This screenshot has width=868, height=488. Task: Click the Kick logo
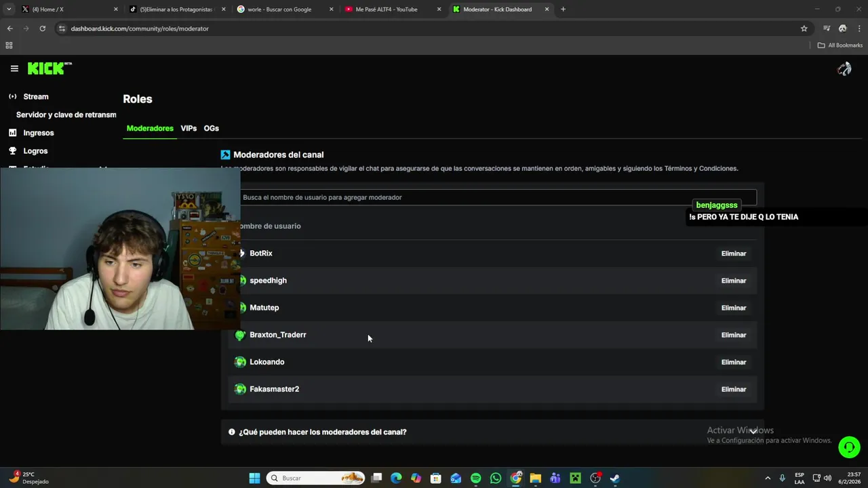[50, 68]
